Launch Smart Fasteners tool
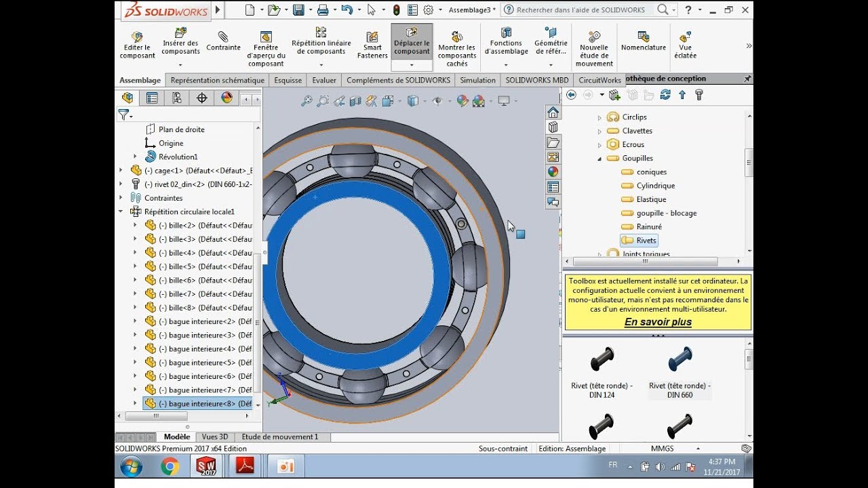Image resolution: width=868 pixels, height=488 pixels. click(x=372, y=45)
